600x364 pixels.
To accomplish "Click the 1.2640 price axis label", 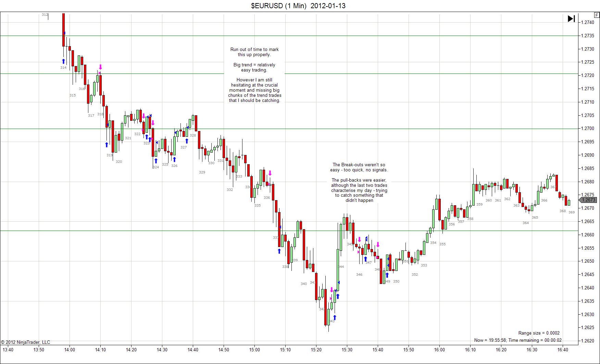I will coord(587,288).
